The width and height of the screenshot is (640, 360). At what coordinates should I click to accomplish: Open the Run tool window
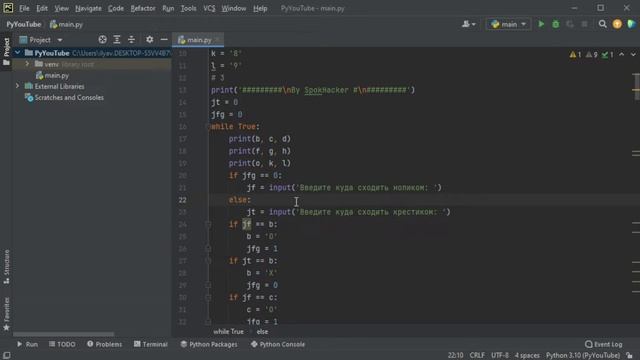click(x=27, y=344)
